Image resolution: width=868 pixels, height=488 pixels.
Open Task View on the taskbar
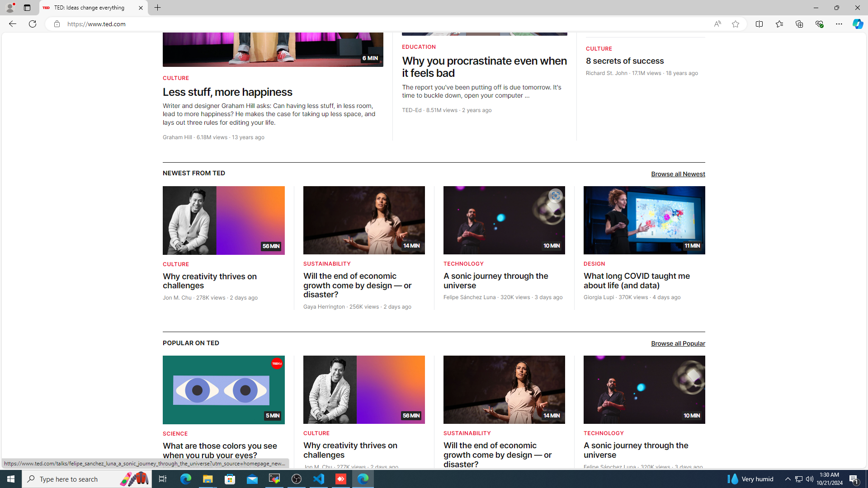click(163, 479)
